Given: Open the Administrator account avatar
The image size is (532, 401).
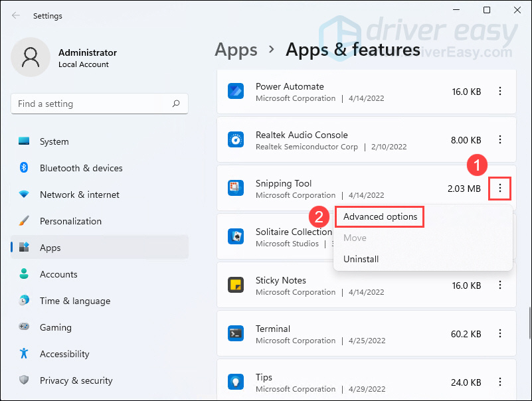Looking at the screenshot, I should (x=31, y=57).
